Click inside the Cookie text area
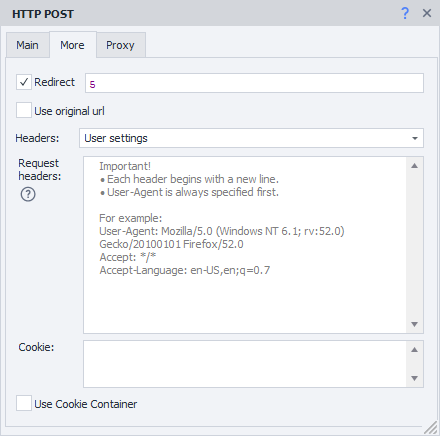The image size is (440, 436). click(245, 364)
